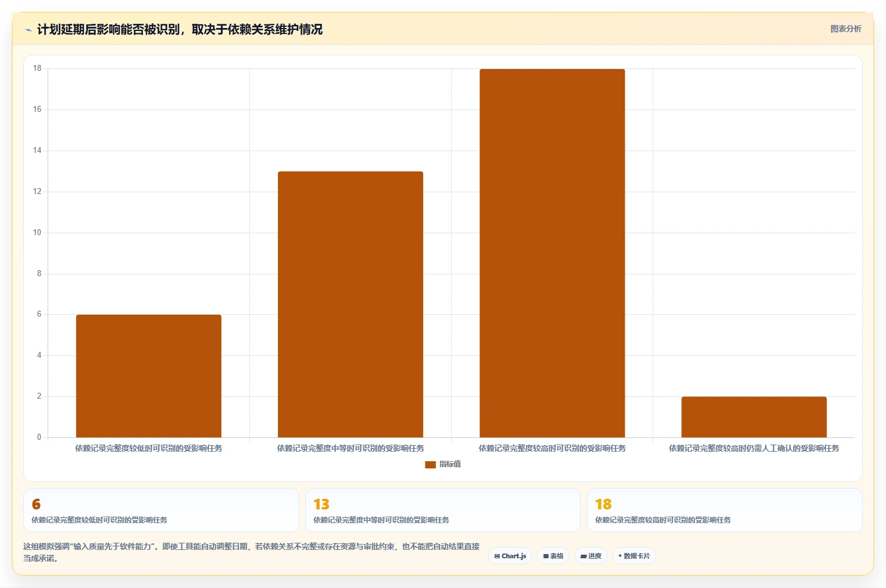Screen dimensions: 886x588
Task: Click the 指标值 legend label
Action: [450, 464]
